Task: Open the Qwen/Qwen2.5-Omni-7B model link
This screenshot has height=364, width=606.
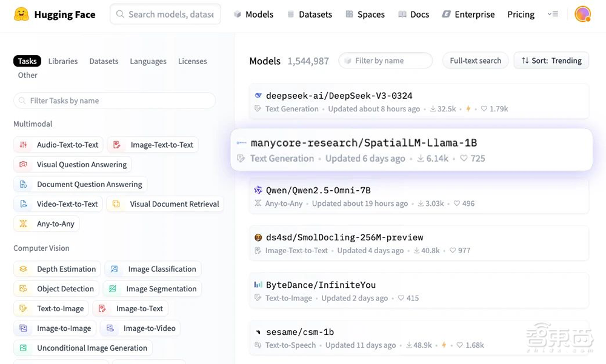Action: pos(318,190)
